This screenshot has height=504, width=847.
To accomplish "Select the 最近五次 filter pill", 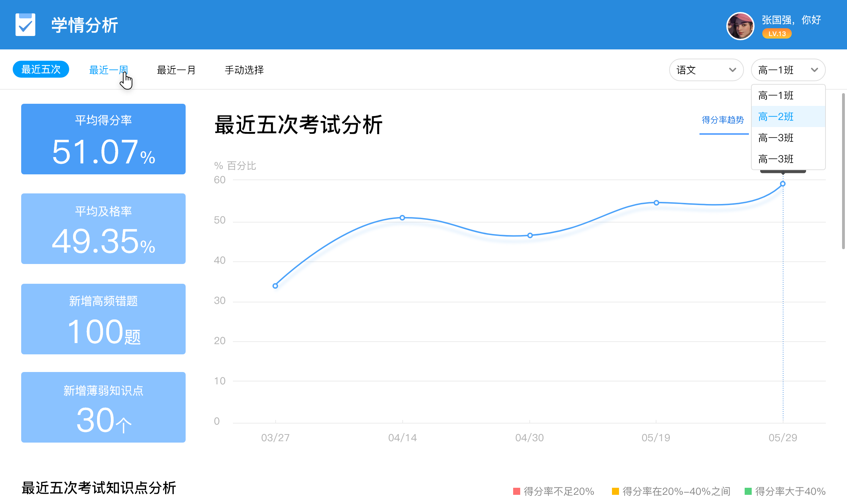I will 41,69.
